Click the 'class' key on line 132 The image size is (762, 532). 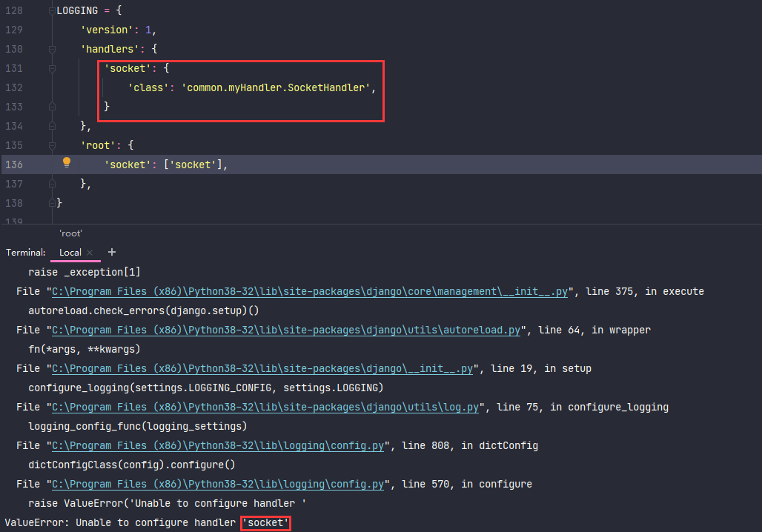click(x=148, y=88)
